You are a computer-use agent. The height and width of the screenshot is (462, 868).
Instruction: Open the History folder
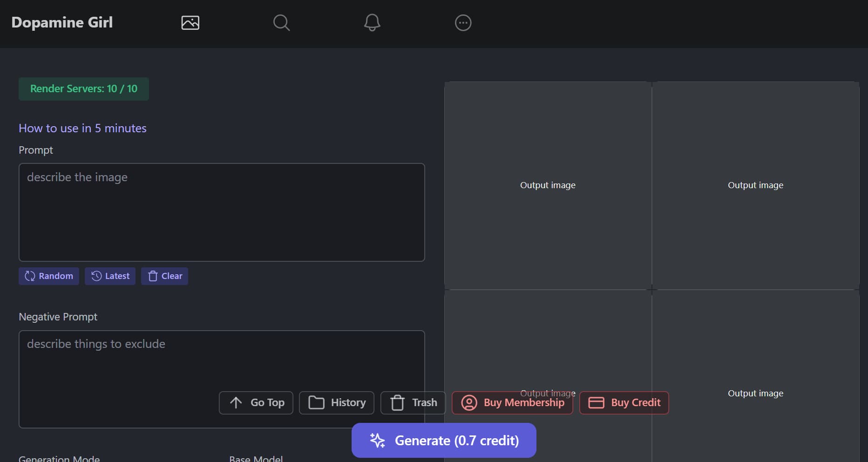tap(337, 403)
